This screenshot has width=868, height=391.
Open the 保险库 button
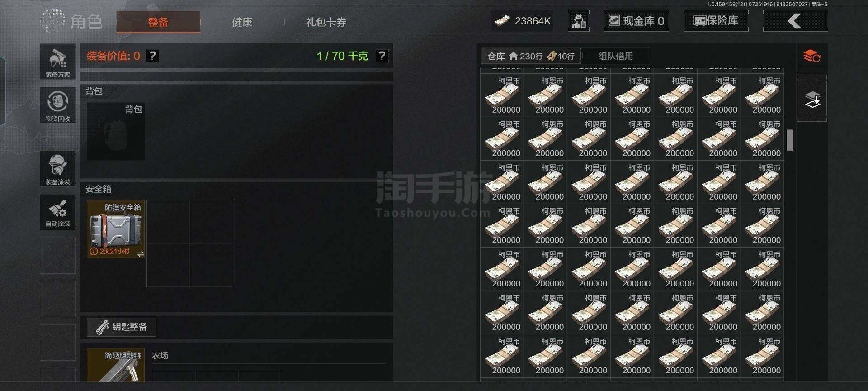coord(716,21)
